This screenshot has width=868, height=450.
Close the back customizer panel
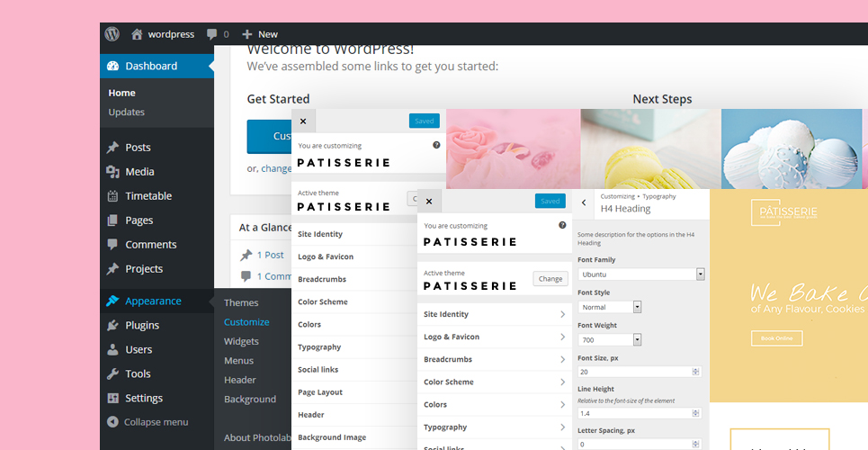click(x=303, y=121)
